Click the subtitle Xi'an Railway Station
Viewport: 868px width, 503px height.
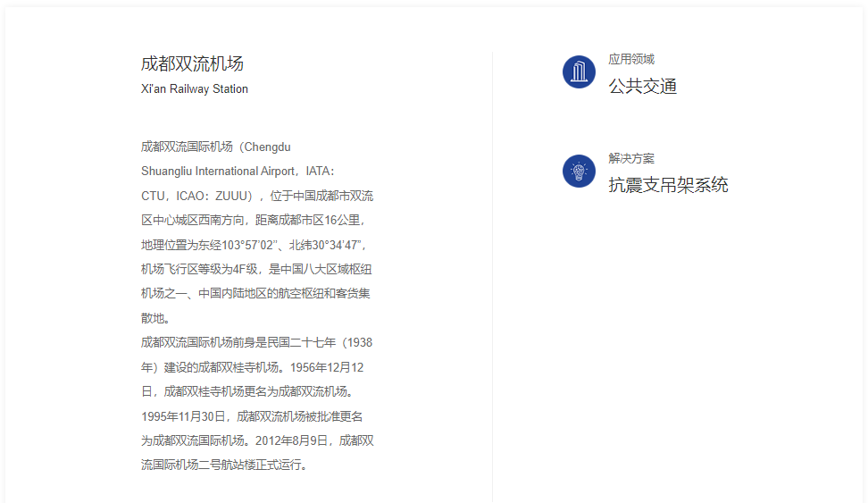[195, 89]
